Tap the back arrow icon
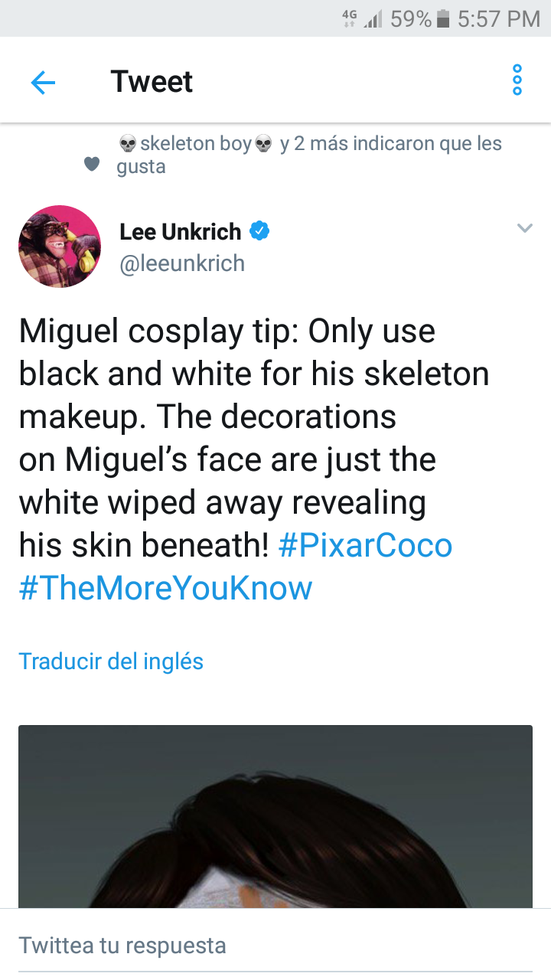 [x=43, y=82]
